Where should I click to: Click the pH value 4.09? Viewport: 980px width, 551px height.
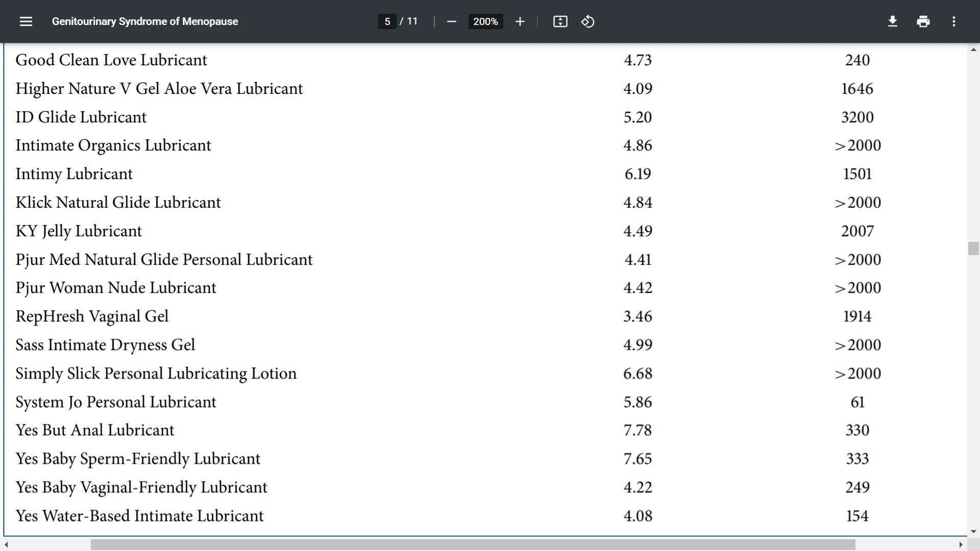pyautogui.click(x=638, y=89)
